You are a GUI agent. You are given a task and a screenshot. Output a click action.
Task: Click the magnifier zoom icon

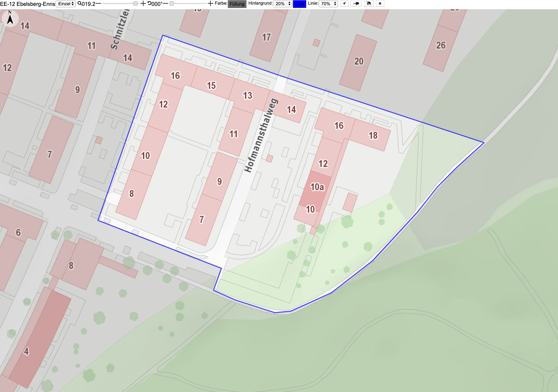click(x=80, y=4)
